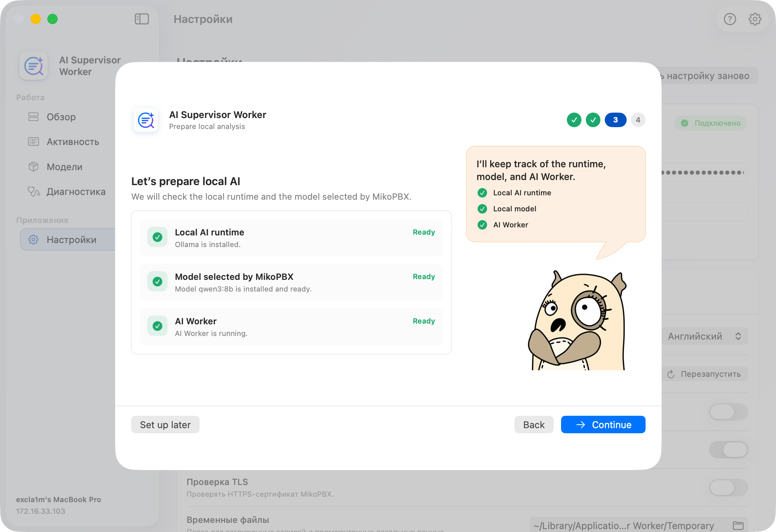Toggle the Проверка TLS switch
This screenshot has width=776, height=532.
729,488
